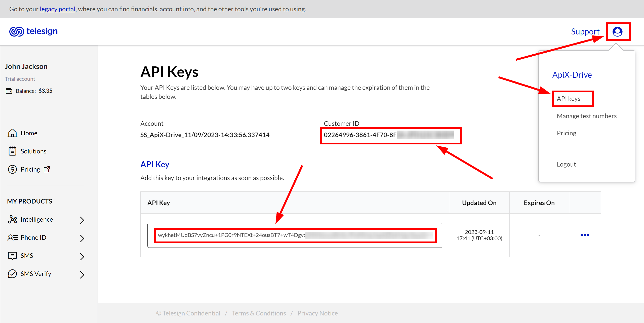Click the Pricing sidebar icon
Image resolution: width=644 pixels, height=323 pixels.
tap(12, 169)
